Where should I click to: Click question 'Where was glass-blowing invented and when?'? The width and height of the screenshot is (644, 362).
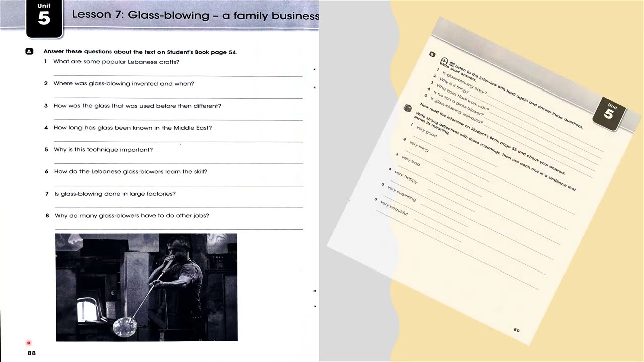coord(124,84)
